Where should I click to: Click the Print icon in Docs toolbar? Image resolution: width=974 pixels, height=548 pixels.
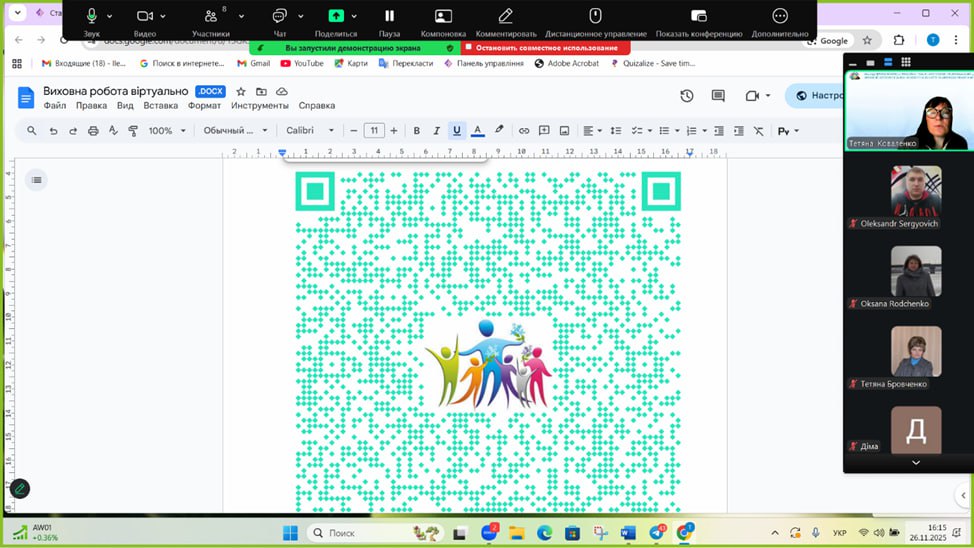pyautogui.click(x=93, y=131)
